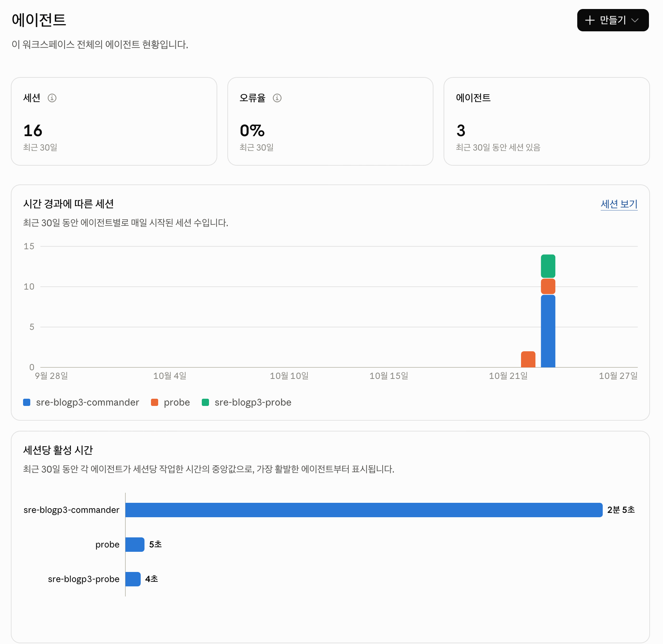
Task: Click the green sre-blogp3-probe legend swatch
Action: [x=205, y=402]
